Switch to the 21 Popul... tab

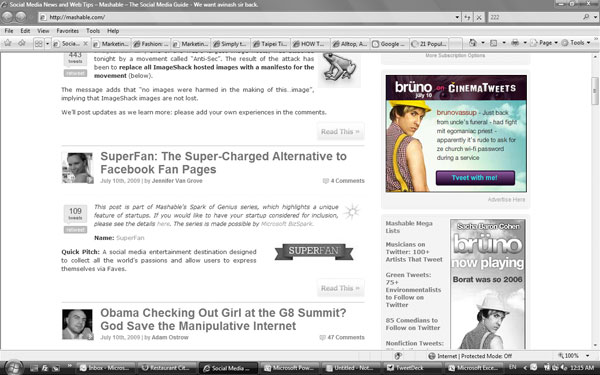(429, 44)
